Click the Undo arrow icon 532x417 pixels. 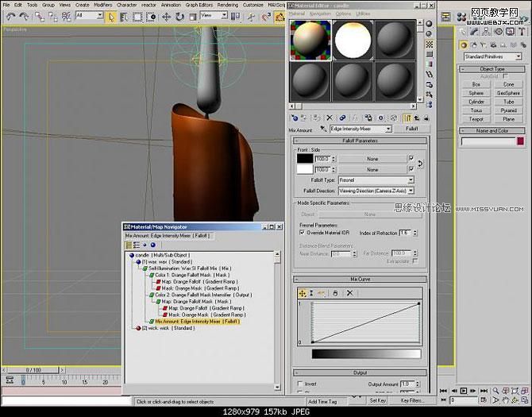pos(10,17)
